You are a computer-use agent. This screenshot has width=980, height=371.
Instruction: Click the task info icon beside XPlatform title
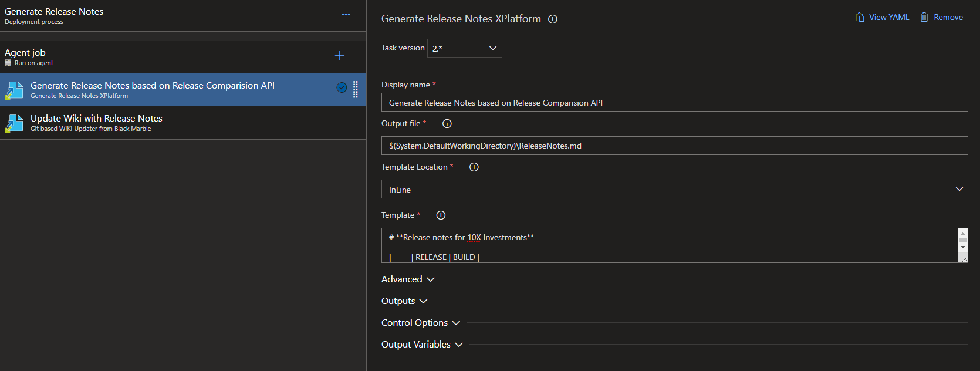coord(553,19)
